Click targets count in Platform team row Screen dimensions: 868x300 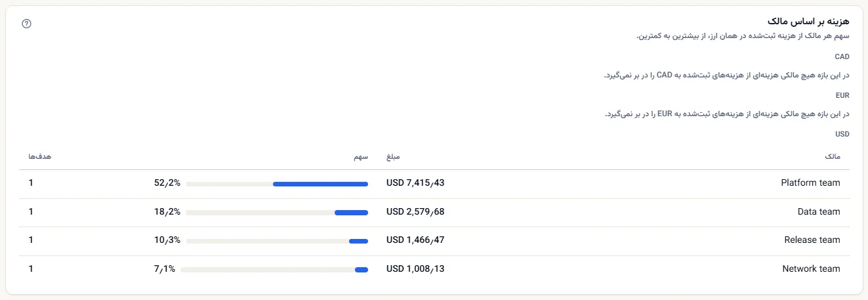pos(31,183)
